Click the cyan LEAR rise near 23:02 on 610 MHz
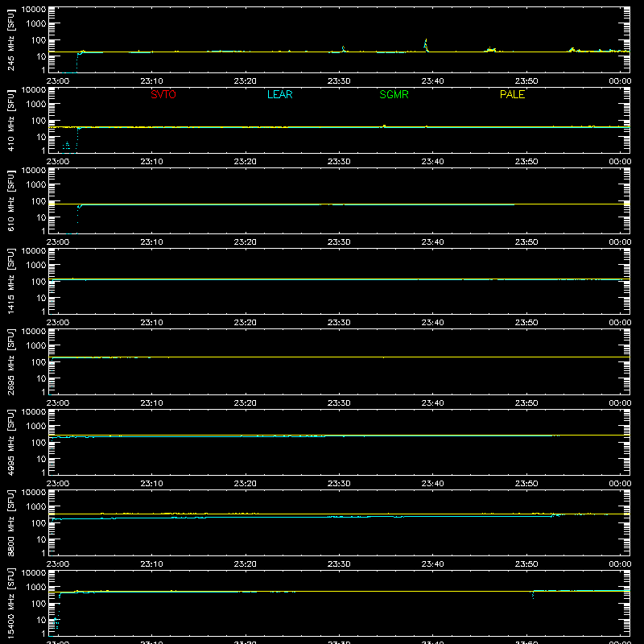The width and height of the screenshot is (644, 644). [x=78, y=213]
